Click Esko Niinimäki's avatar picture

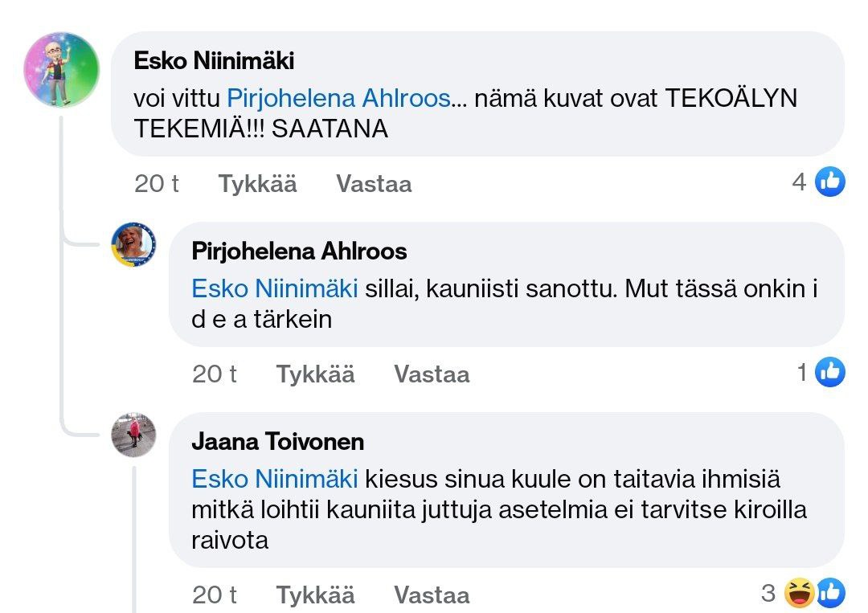(x=63, y=70)
